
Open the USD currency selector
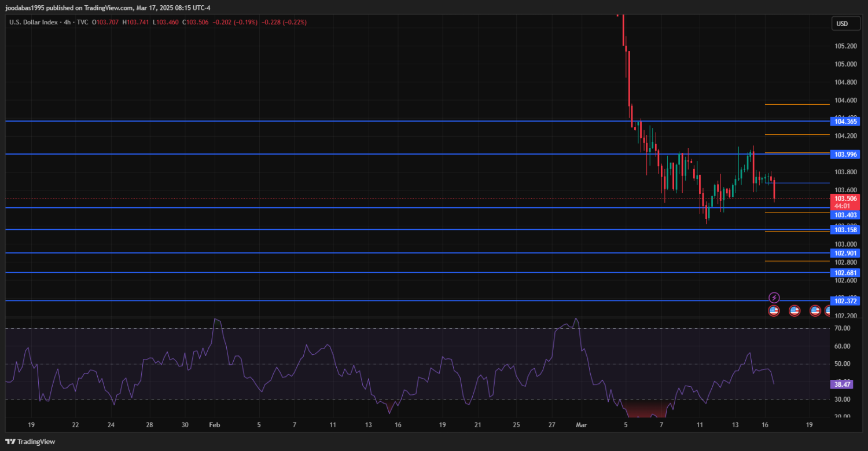[842, 24]
